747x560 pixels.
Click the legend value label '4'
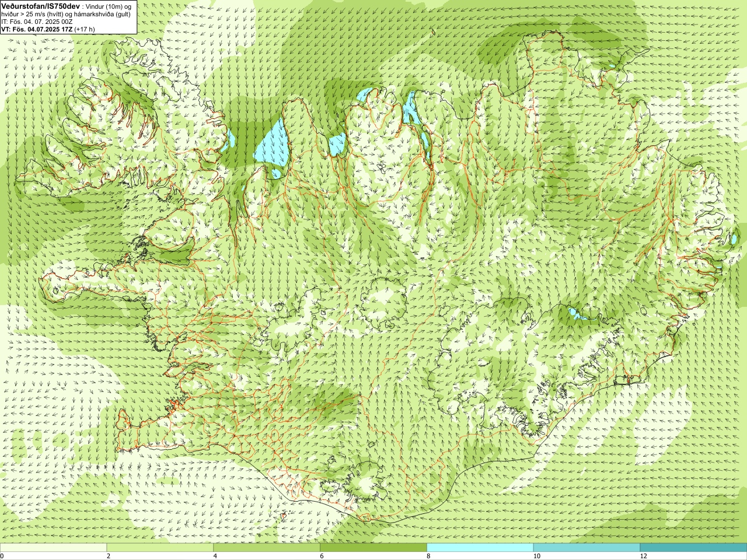[215, 556]
